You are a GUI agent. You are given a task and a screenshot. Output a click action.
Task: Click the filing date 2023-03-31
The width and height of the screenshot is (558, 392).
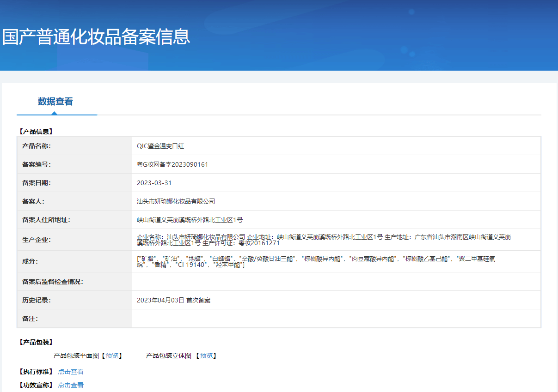pyautogui.click(x=154, y=183)
